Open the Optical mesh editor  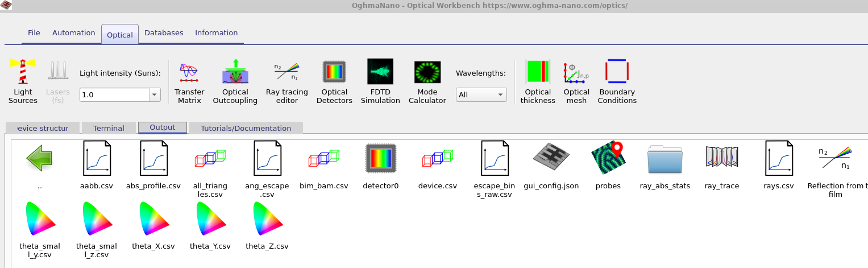coord(576,81)
